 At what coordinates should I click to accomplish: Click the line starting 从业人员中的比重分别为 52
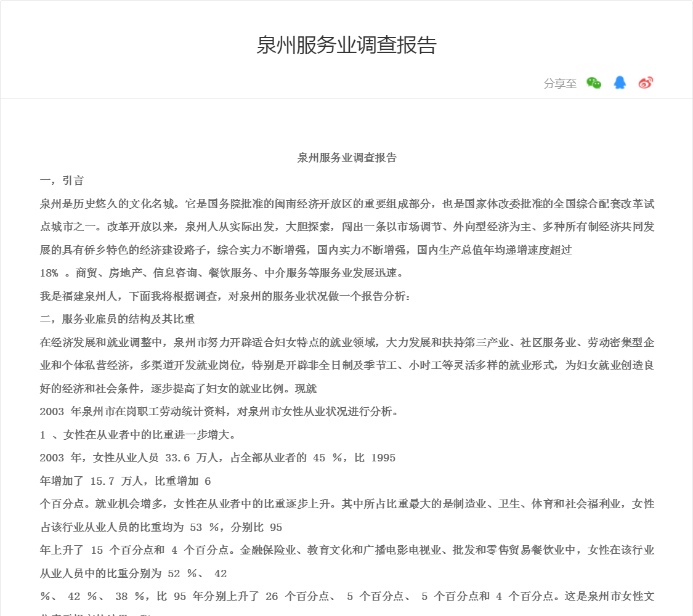tap(134, 573)
